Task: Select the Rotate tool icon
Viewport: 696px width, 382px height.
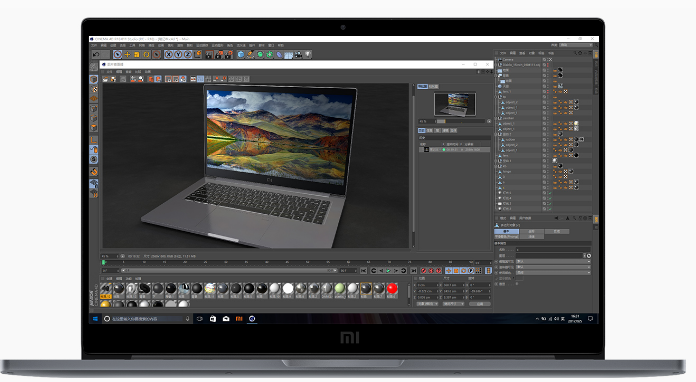Action: point(146,55)
